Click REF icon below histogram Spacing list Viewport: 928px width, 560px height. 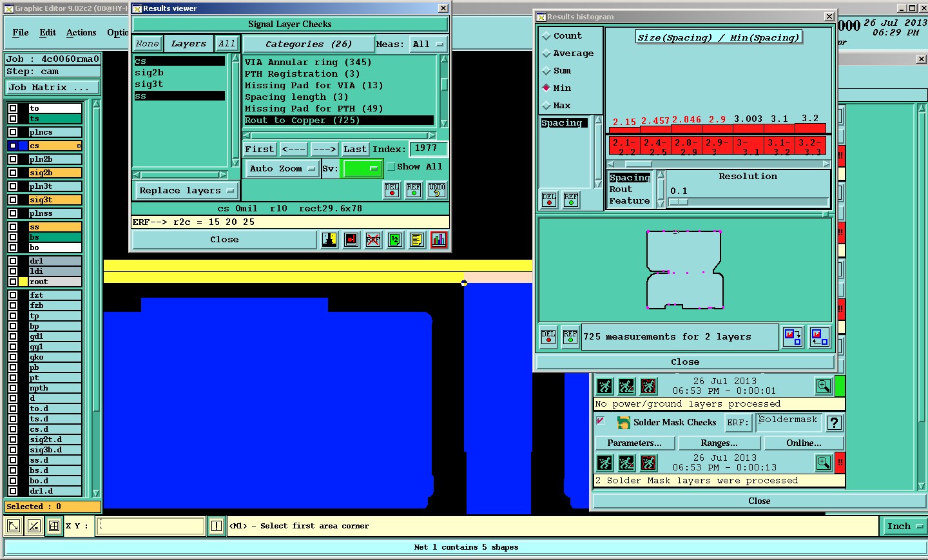(x=571, y=200)
